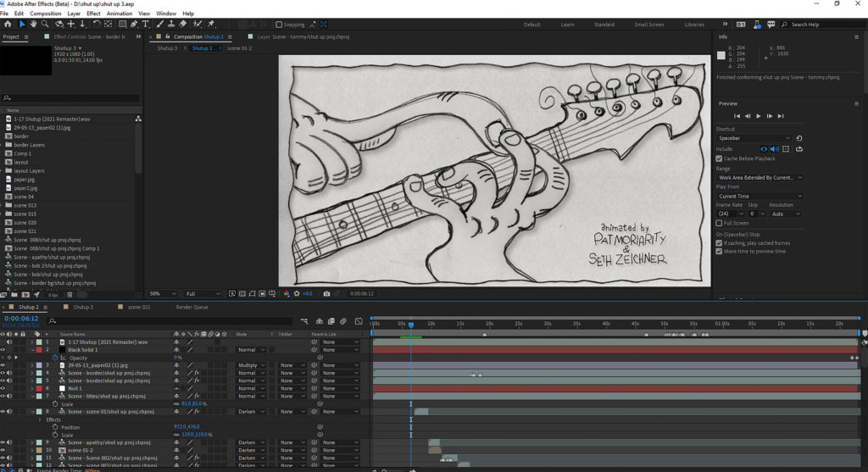Play the preview
868x472 pixels.
(x=759, y=116)
